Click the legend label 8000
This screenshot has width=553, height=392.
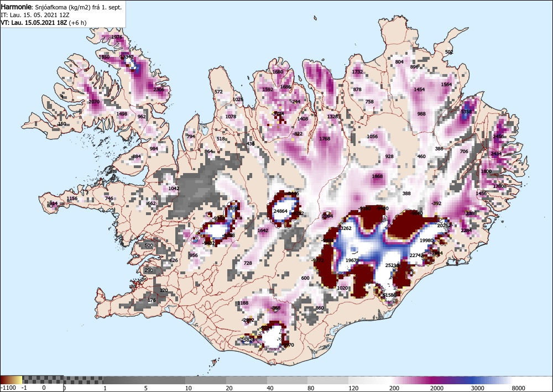pos(519,388)
